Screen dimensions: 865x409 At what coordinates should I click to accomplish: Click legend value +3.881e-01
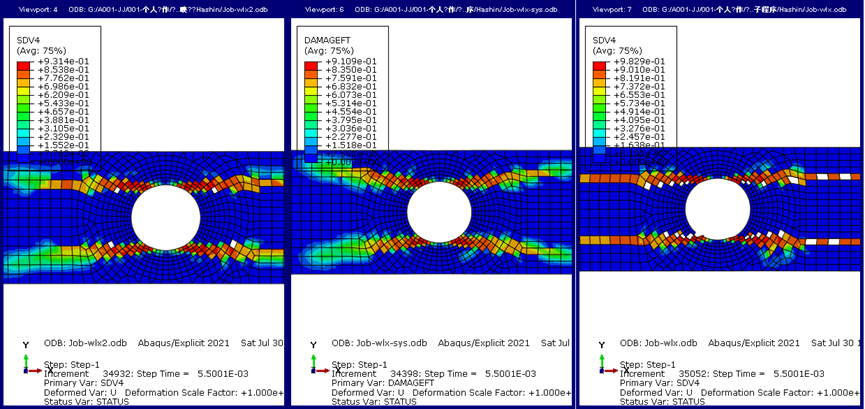(x=62, y=120)
